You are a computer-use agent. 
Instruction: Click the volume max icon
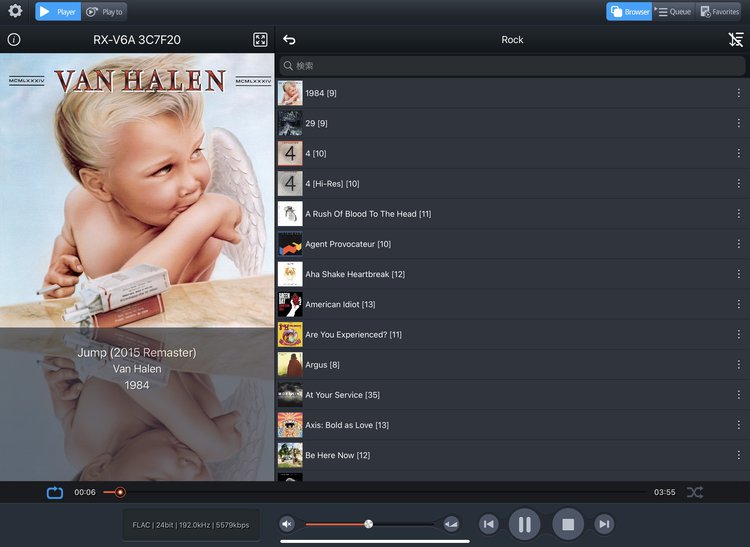451,524
